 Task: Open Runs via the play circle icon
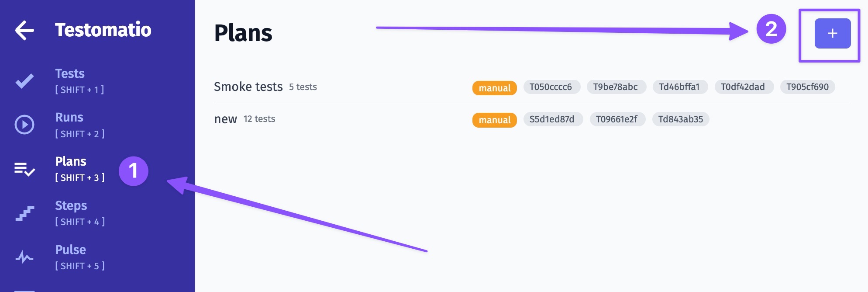[24, 125]
